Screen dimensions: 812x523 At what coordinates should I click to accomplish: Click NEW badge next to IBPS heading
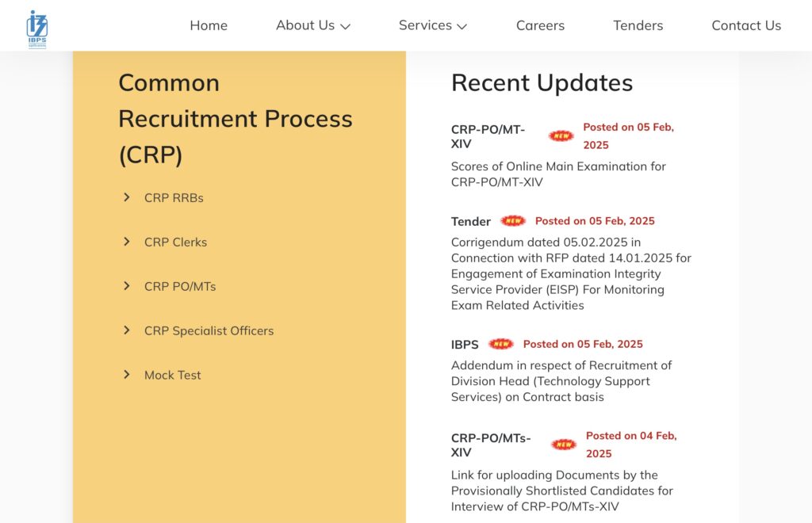point(501,344)
